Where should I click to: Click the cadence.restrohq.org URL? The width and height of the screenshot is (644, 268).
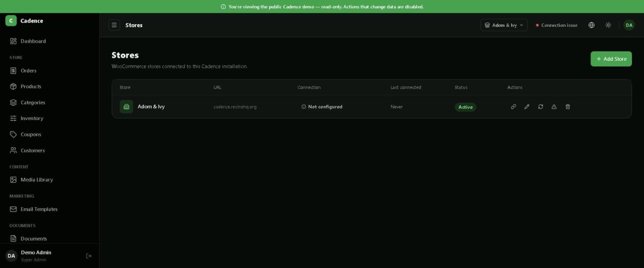(x=235, y=107)
